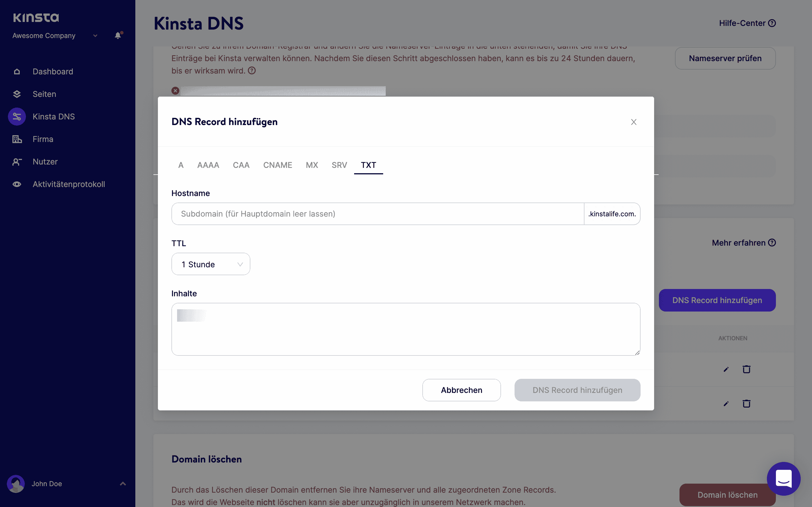Delete a DNS record with the trash icon
This screenshot has width=812, height=507.
coord(747,369)
